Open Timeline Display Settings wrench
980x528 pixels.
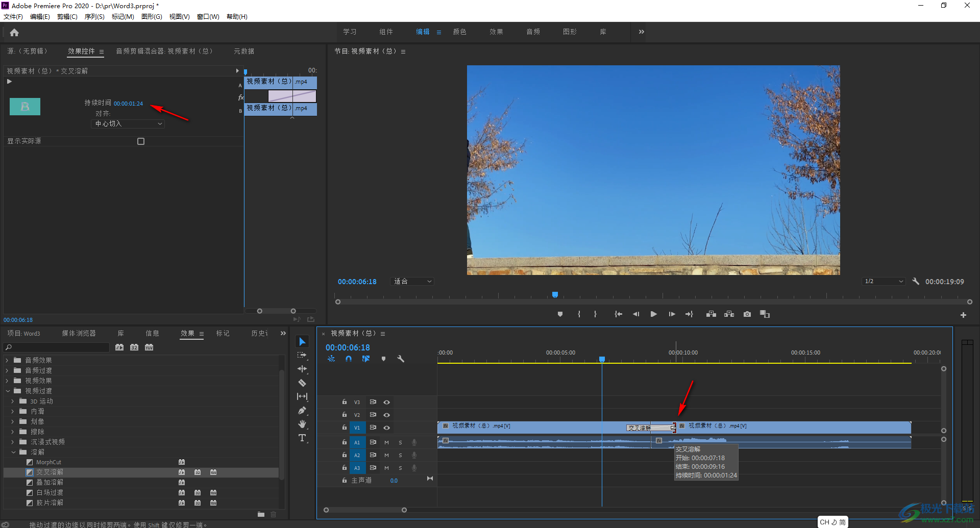(401, 359)
